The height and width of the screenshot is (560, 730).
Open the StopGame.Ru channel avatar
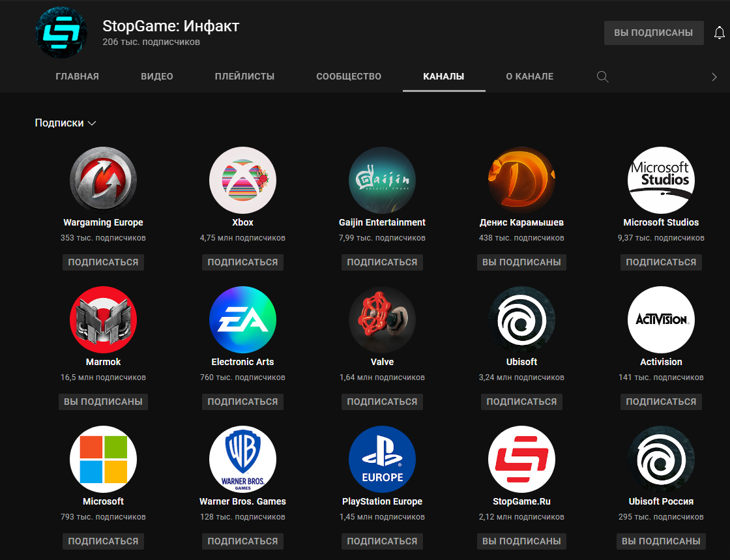(521, 460)
